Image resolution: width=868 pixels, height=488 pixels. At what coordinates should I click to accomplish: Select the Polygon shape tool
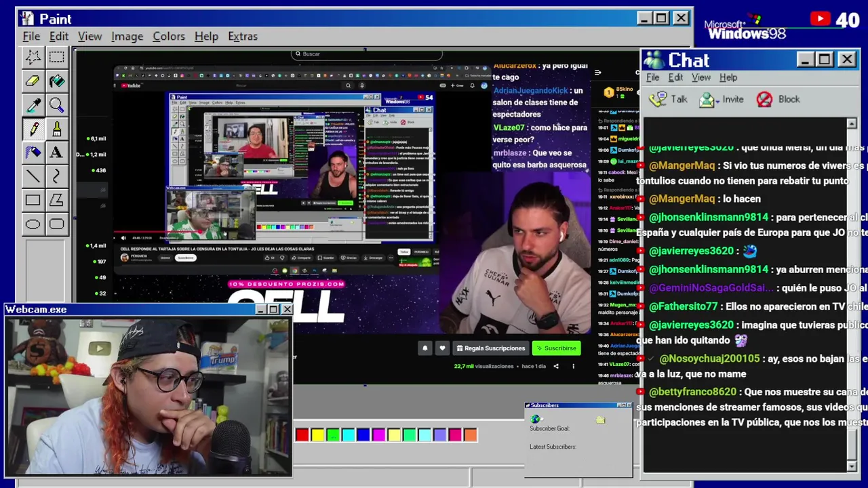pyautogui.click(x=56, y=200)
